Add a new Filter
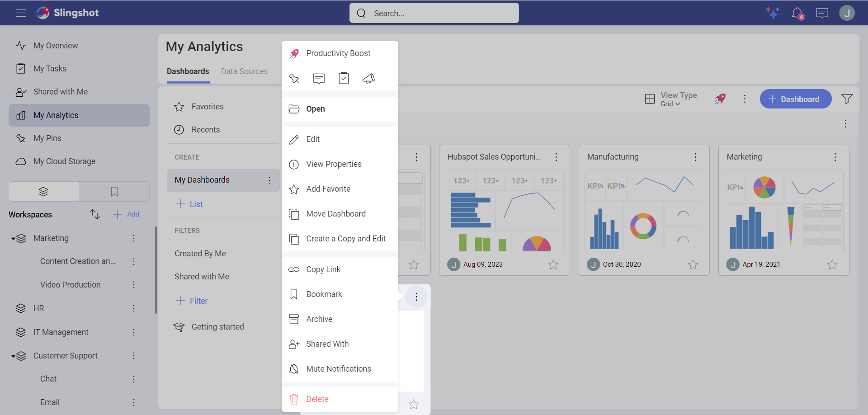Screen dimensions: 868x415 coord(192,301)
